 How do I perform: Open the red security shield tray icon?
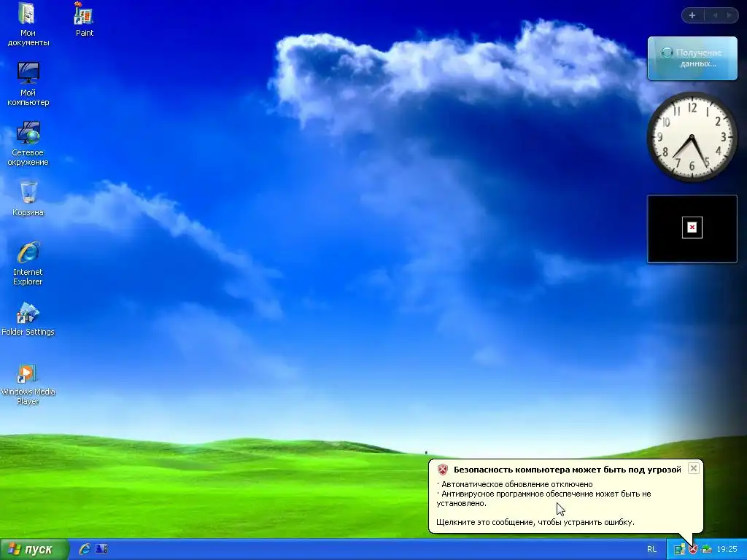693,550
